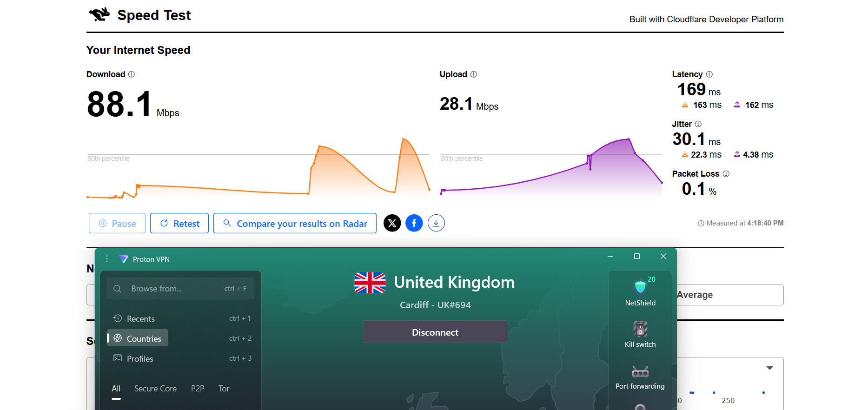Viewport: 868px width, 410px height.
Task: Click the 88.1 Mbps download value
Action: pos(133,105)
